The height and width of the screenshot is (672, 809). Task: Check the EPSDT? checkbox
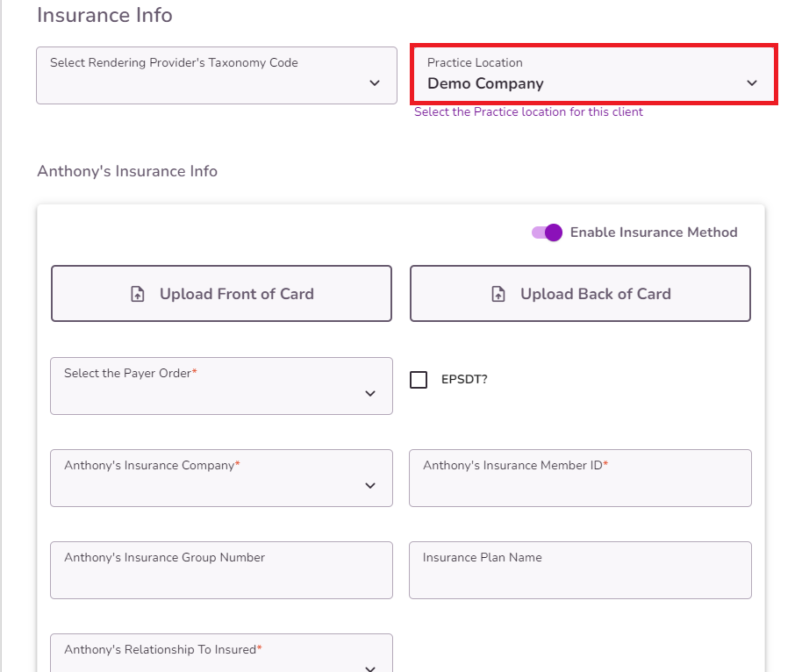[x=419, y=380]
